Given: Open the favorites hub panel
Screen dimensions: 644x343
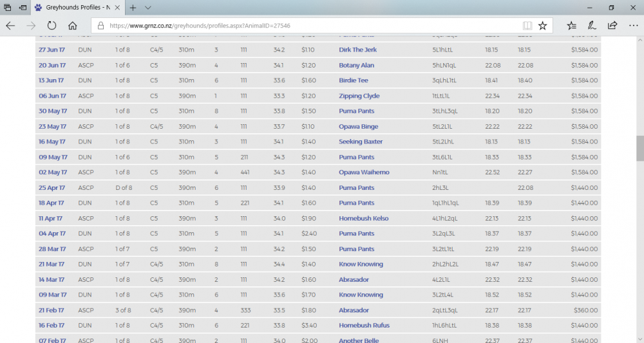Looking at the screenshot, I should [x=572, y=26].
